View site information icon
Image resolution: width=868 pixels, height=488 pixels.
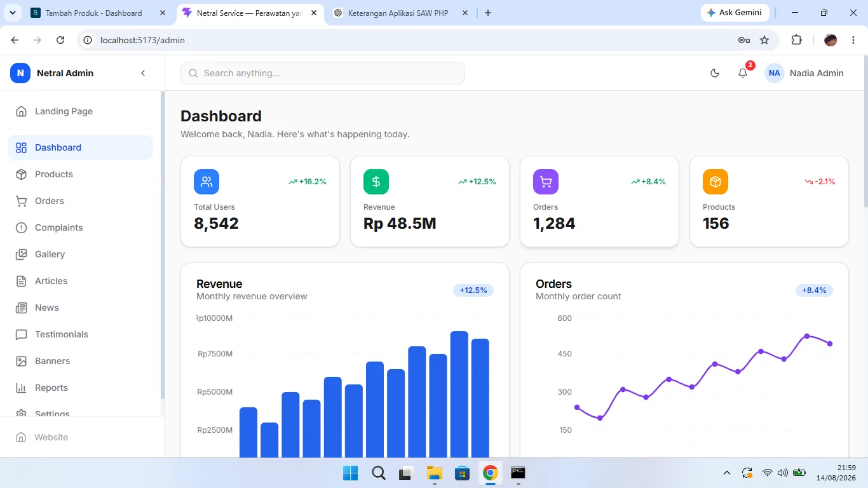point(88,40)
